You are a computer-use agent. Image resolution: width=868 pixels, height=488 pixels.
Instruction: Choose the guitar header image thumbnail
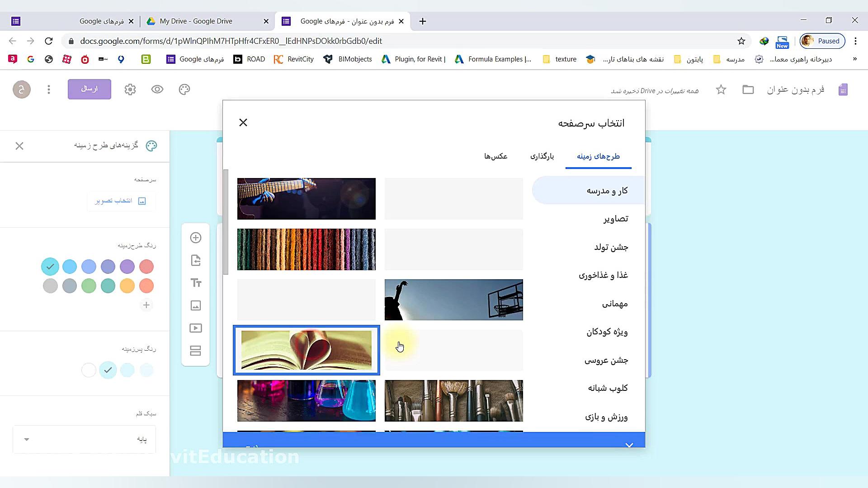pos(306,198)
